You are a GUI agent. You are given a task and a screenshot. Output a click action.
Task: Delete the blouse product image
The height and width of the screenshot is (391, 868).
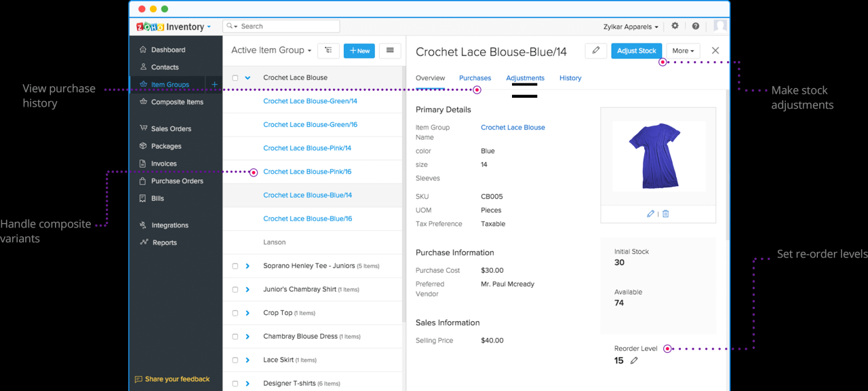(x=665, y=213)
